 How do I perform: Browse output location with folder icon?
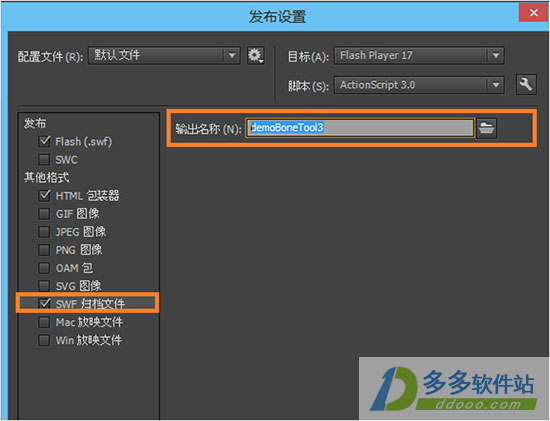point(487,128)
